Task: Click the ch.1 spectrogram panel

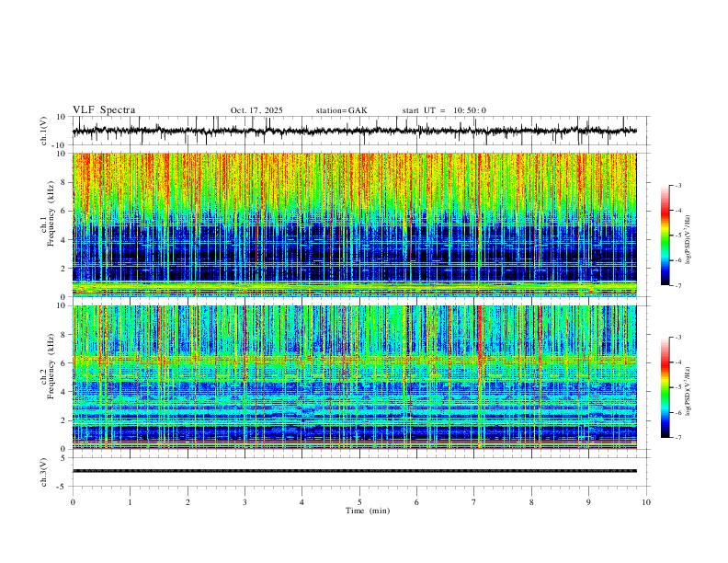Action: [354, 224]
